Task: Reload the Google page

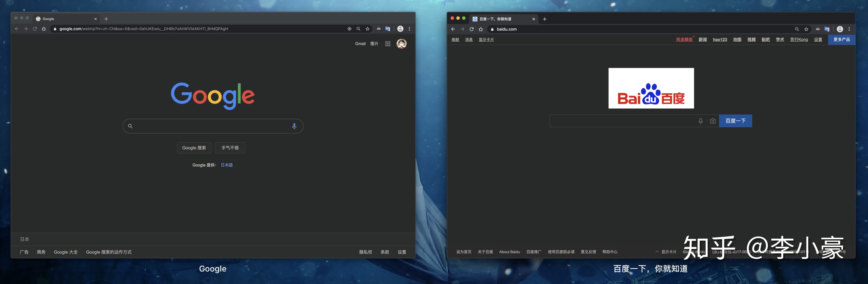Action: [35, 29]
